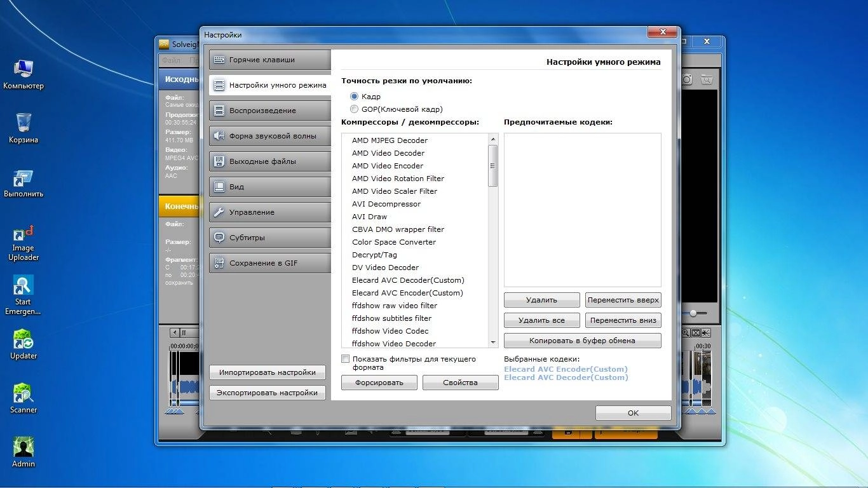868x488 pixels.
Task: Open the Admin desktop icon
Action: pos(24,452)
